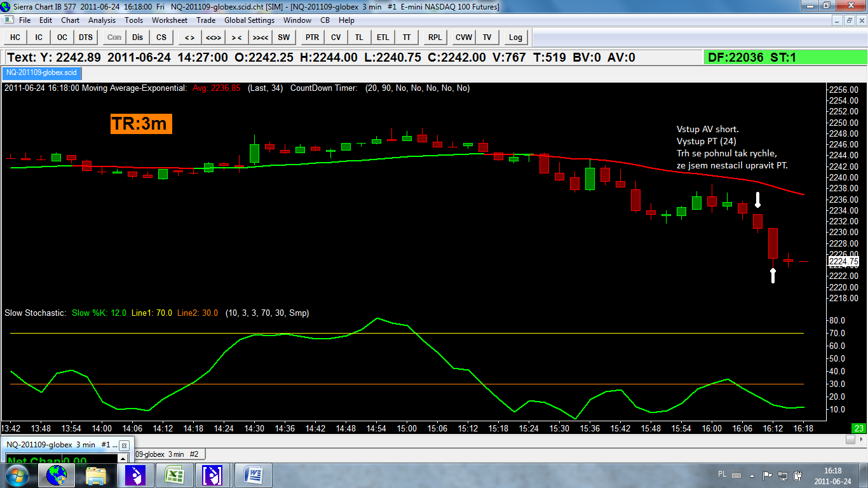Click the PL language indicator in tray
The height and width of the screenshot is (488, 868).
click(722, 474)
